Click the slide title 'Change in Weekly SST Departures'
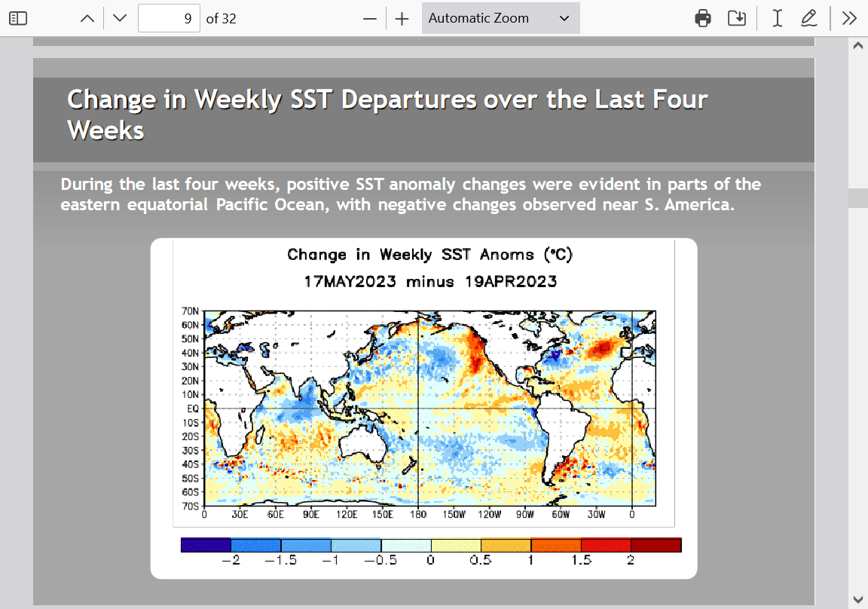Screen dimensions: 868x609 pyautogui.click(x=270, y=99)
